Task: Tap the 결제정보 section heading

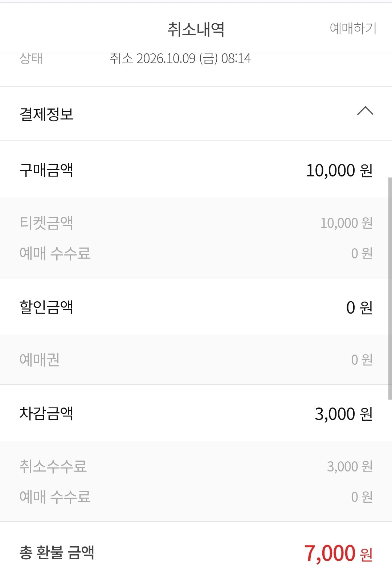Action: point(46,114)
